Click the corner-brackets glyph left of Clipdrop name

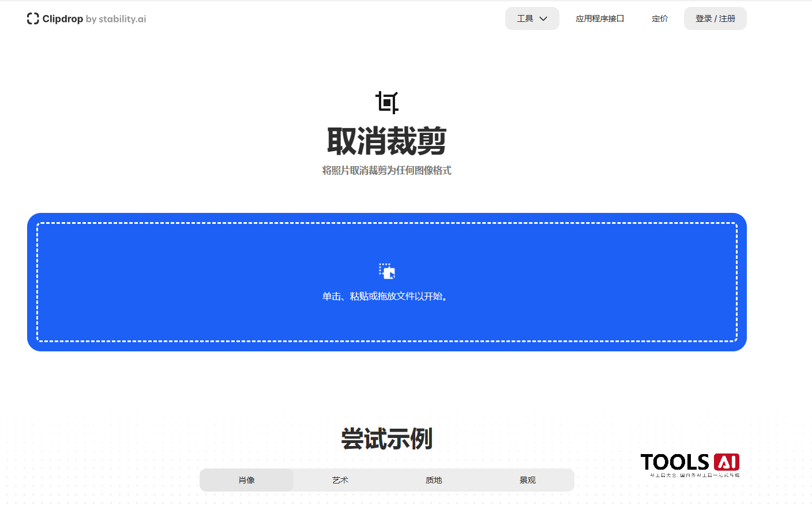click(33, 18)
